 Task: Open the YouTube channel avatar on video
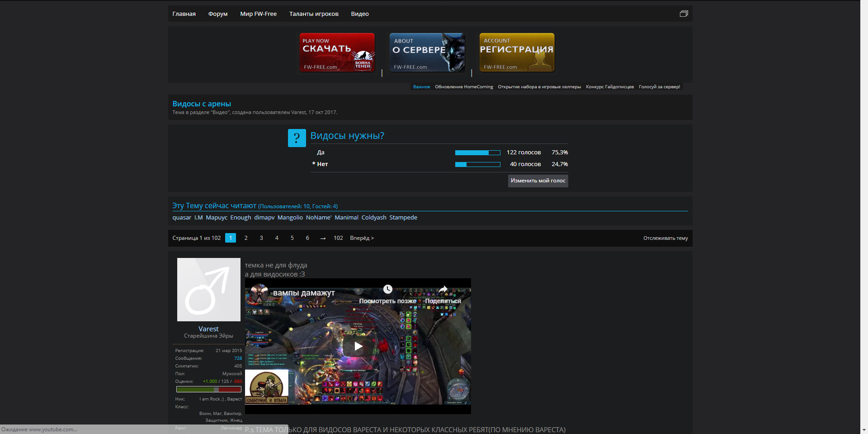(x=259, y=293)
